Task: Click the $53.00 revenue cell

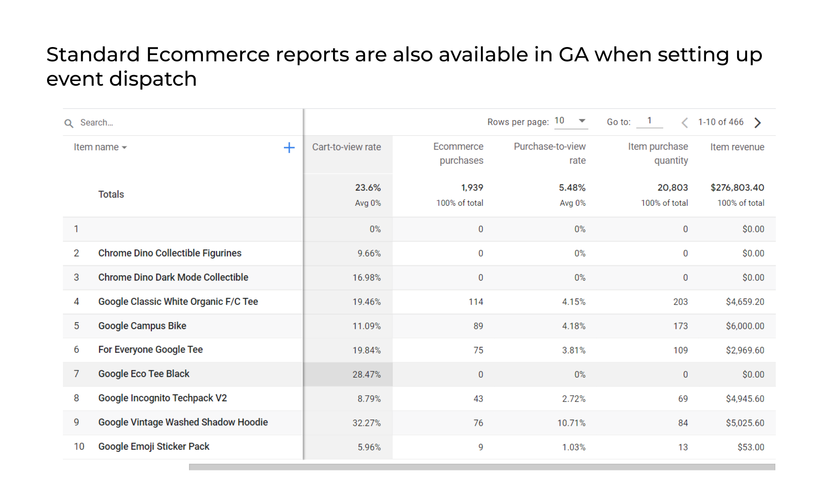Action: click(x=751, y=447)
